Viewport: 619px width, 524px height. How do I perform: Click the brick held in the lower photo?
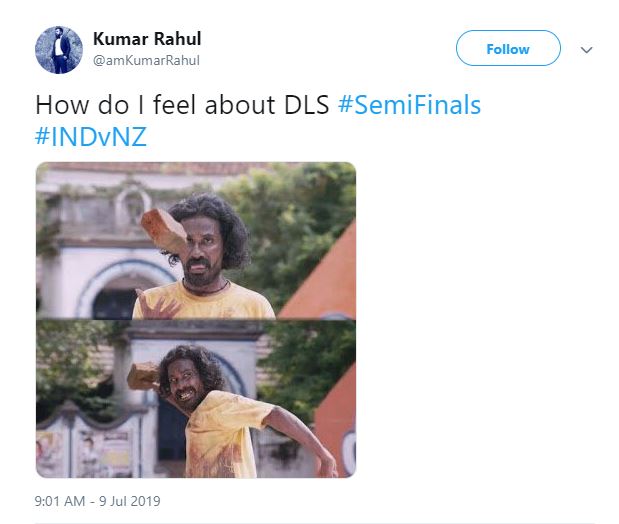click(145, 374)
